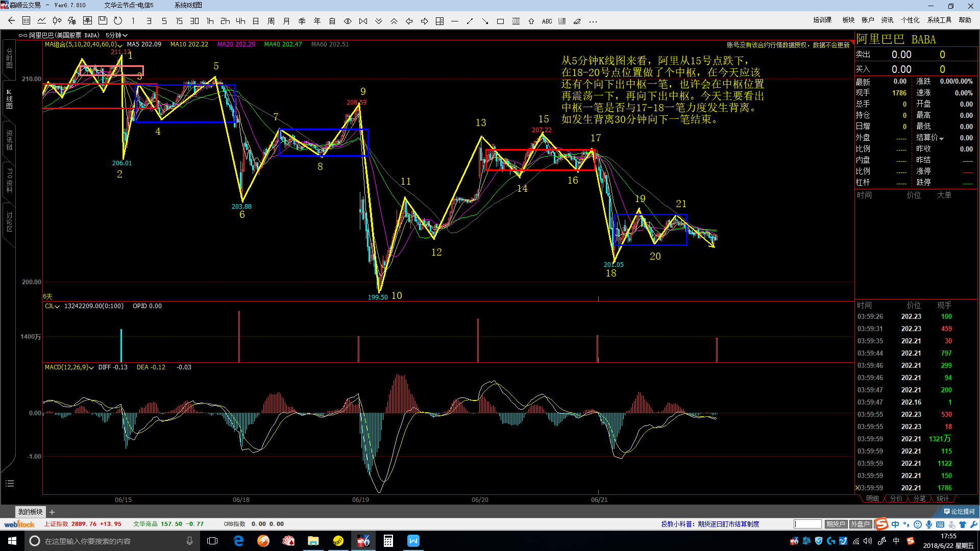The image size is (980, 551).
Task: Select the rectangle drawing tool
Action: pyautogui.click(x=501, y=21)
